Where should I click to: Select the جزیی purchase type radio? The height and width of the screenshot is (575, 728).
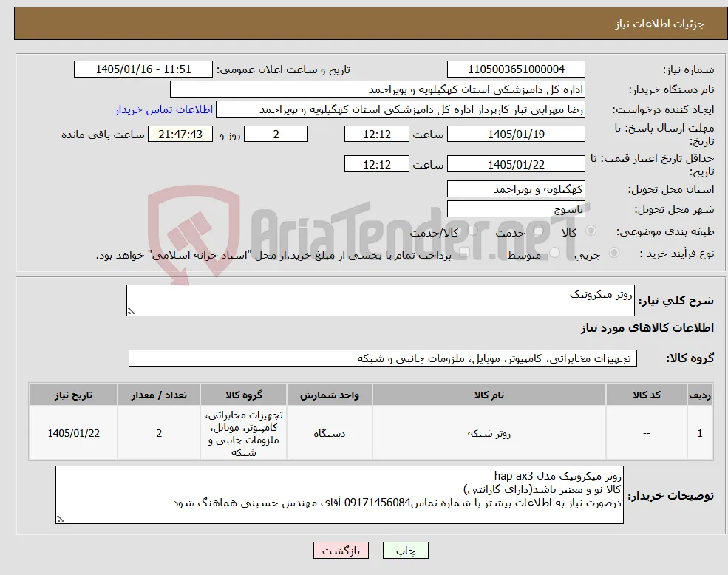point(613,253)
